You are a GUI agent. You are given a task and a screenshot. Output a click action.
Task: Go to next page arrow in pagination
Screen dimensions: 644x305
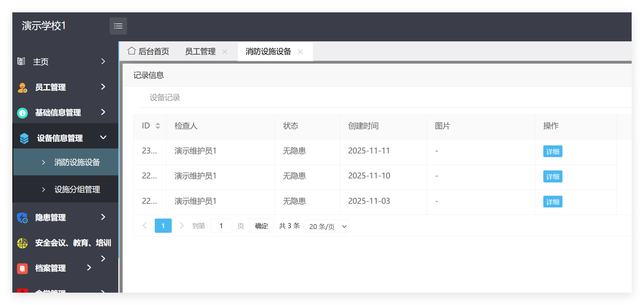point(182,226)
